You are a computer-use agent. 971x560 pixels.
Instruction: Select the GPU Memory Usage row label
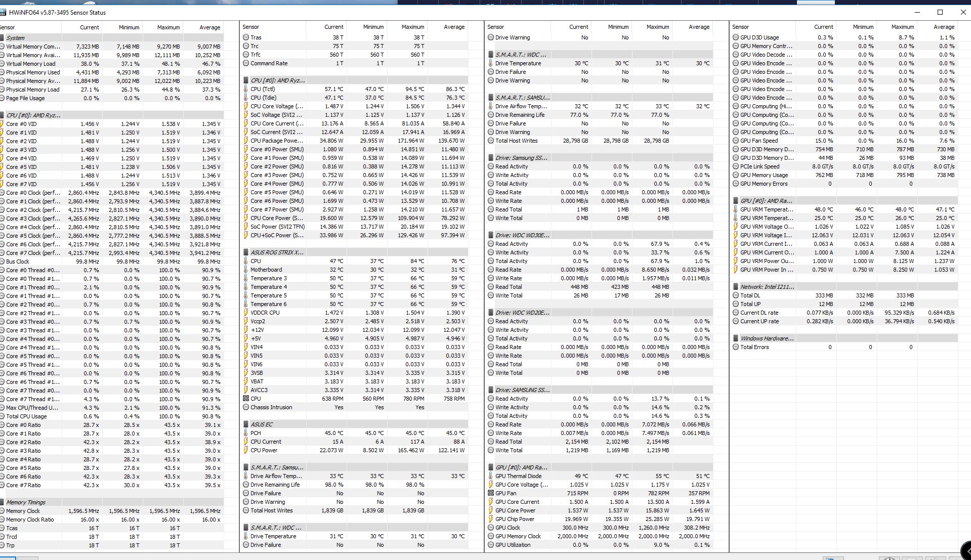[764, 175]
